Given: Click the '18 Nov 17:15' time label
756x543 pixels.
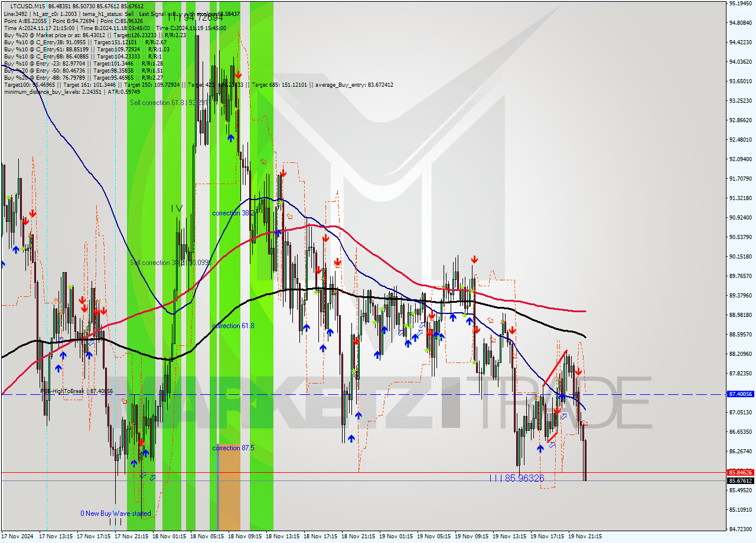Looking at the screenshot, I should click(321, 537).
